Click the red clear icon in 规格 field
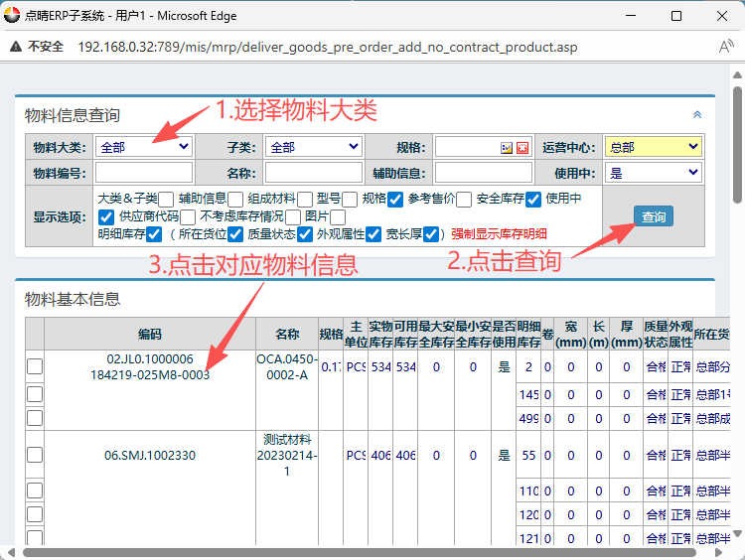This screenshot has height=560, width=745. pos(521,148)
